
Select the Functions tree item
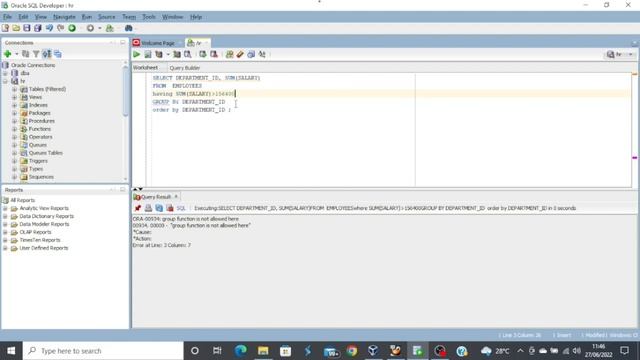(x=40, y=129)
